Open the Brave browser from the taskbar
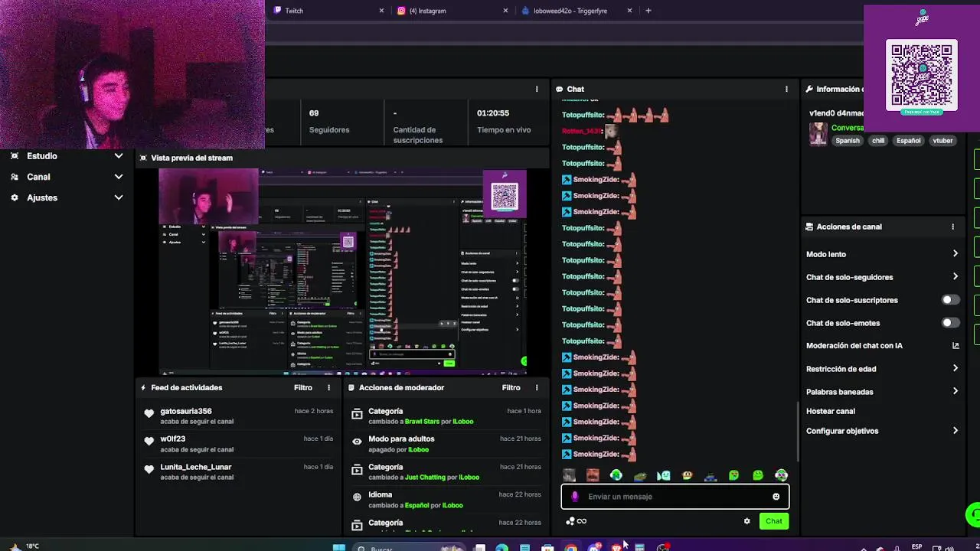This screenshot has height=551, width=980. click(617, 547)
